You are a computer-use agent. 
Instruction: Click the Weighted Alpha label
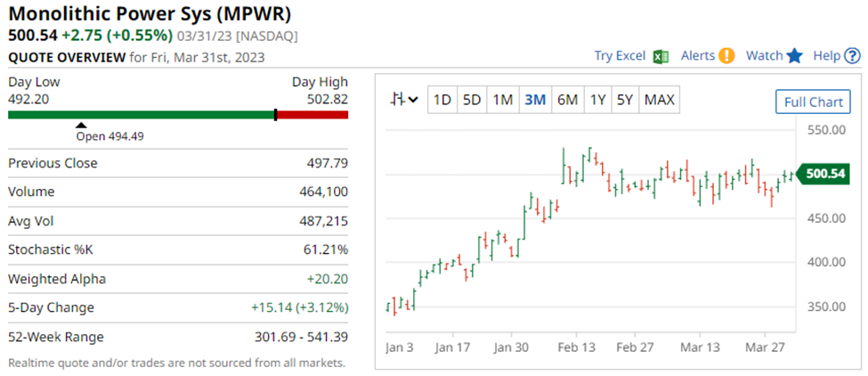pyautogui.click(x=56, y=279)
